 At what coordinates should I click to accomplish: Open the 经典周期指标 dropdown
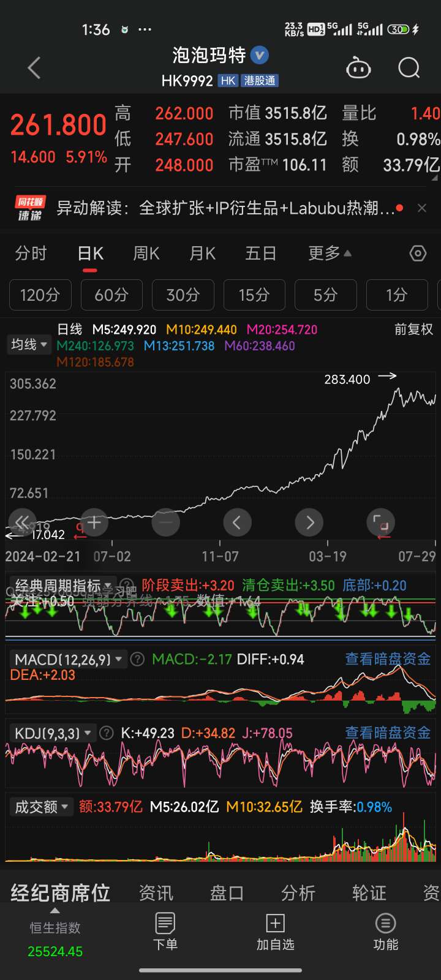(63, 586)
